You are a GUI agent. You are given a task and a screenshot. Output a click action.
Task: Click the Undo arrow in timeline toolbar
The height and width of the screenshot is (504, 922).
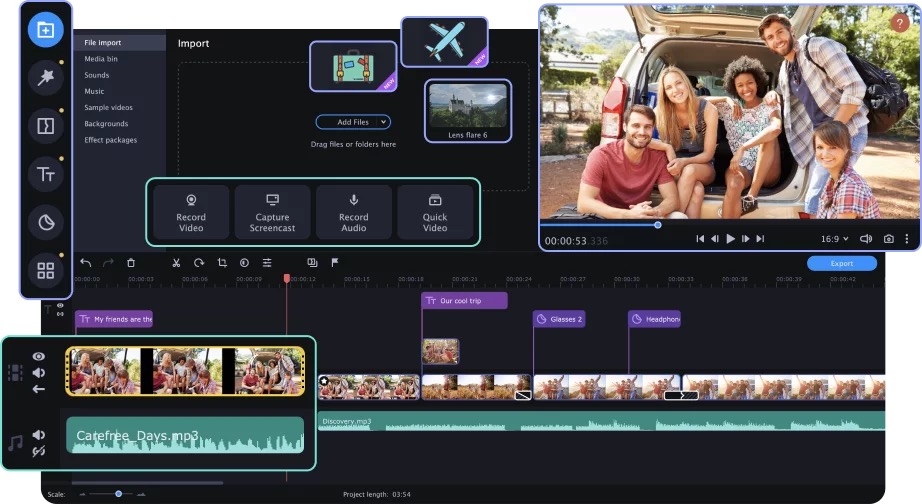tap(86, 263)
